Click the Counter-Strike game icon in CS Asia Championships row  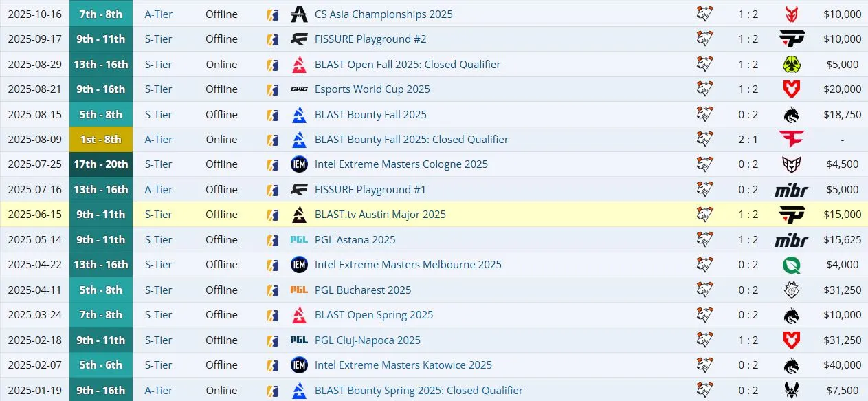(273, 14)
